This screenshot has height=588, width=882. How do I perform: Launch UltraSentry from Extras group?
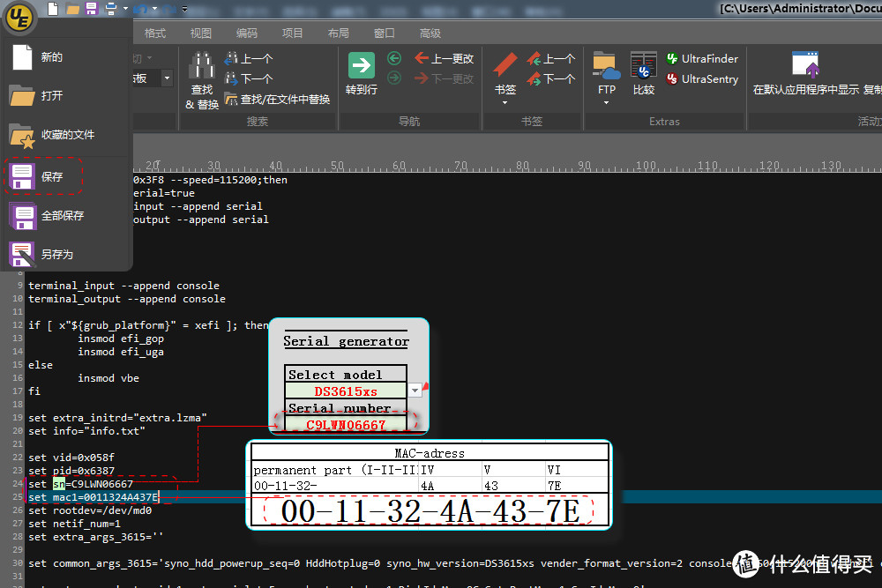point(702,79)
